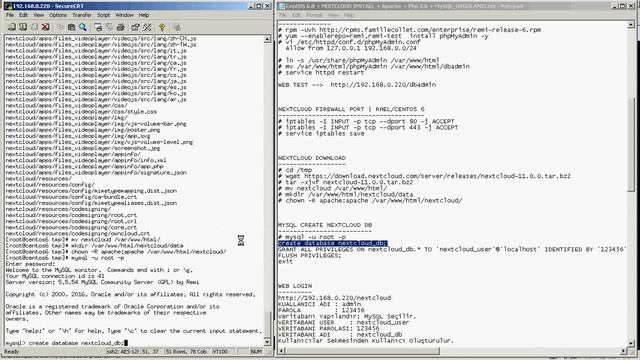
Task: Click the grayed-out Reconnect toolbar icon
Action: click(x=34, y=27)
